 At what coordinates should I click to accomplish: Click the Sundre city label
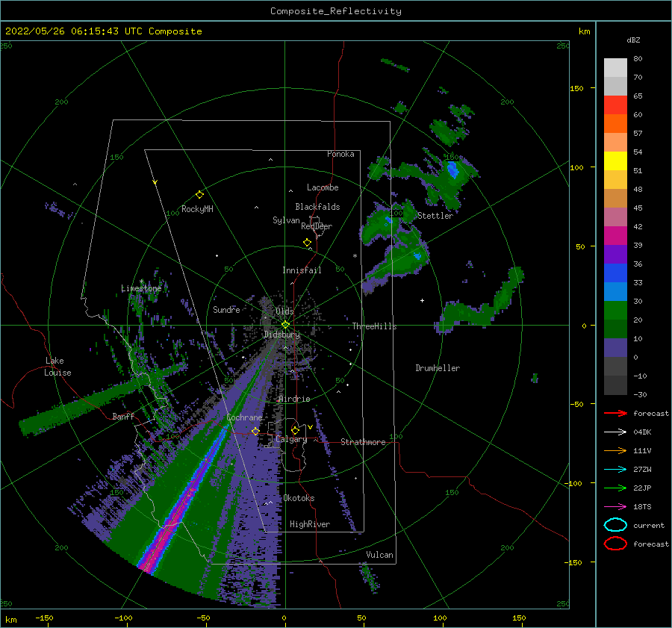click(x=226, y=309)
